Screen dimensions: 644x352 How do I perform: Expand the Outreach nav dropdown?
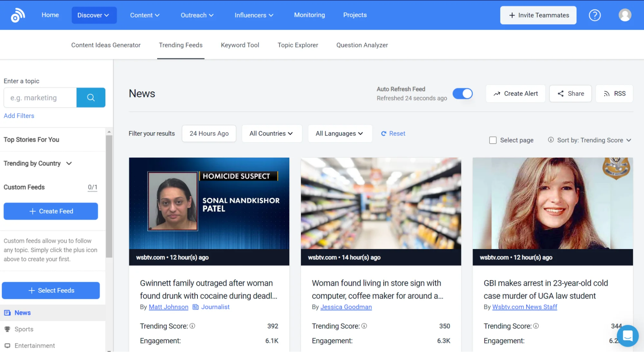click(197, 15)
